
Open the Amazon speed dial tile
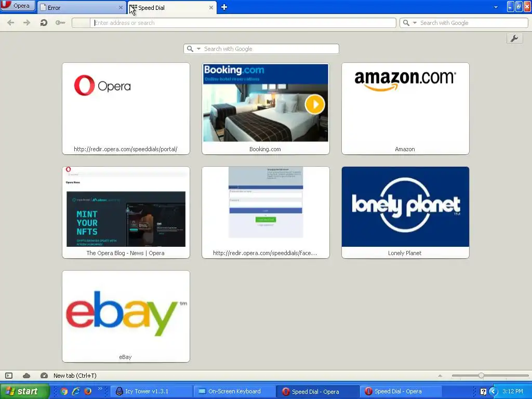(x=405, y=109)
